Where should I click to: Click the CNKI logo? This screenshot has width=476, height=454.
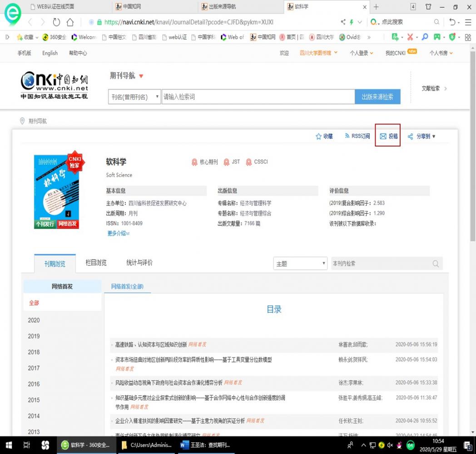pos(55,85)
